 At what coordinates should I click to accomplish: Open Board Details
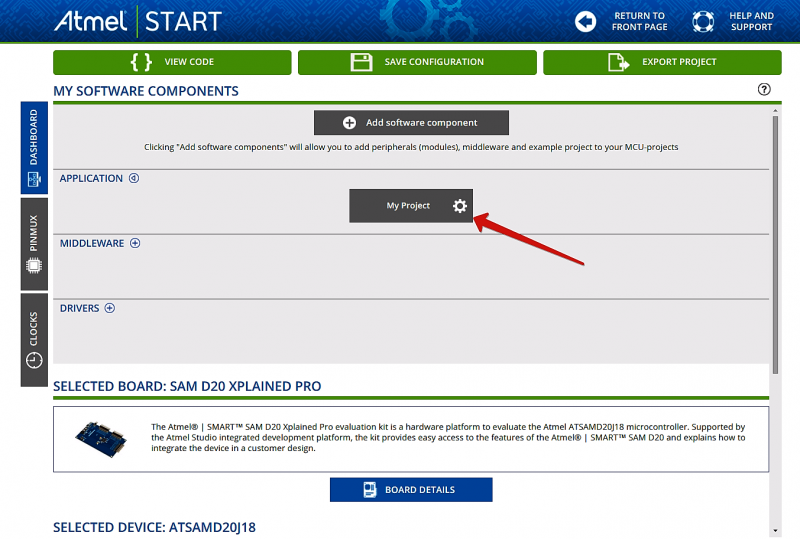411,489
